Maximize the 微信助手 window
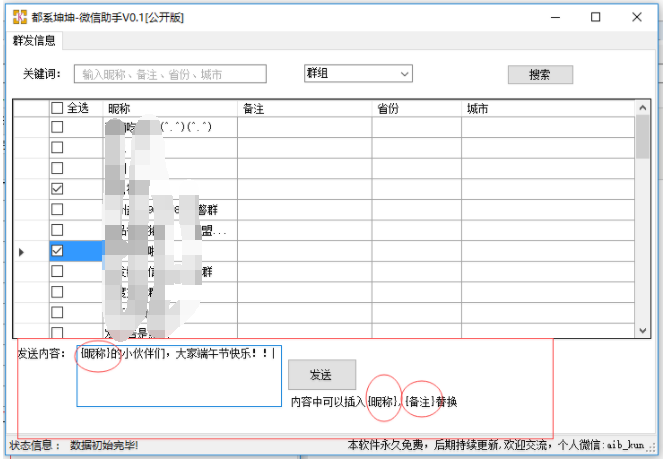This screenshot has height=460, width=666. [595, 17]
